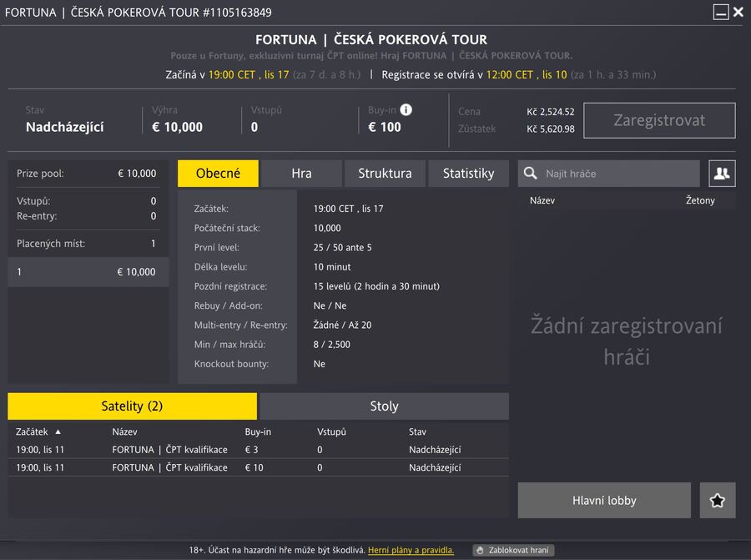Click the start time '19:00 CET , lis 17' in header
The image size is (751, 560).
(249, 75)
